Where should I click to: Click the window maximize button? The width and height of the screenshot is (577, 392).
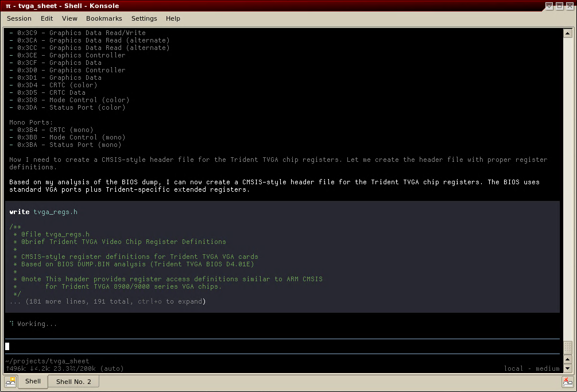pyautogui.click(x=559, y=6)
